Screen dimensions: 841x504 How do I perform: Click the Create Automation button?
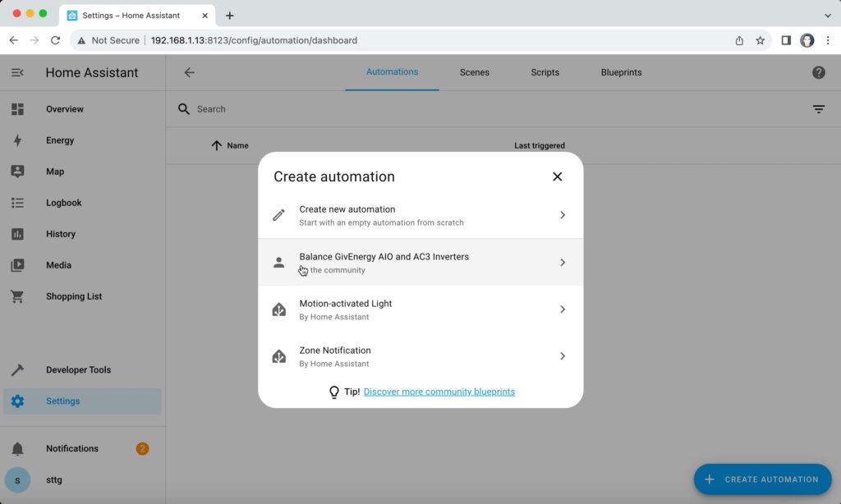(x=762, y=479)
